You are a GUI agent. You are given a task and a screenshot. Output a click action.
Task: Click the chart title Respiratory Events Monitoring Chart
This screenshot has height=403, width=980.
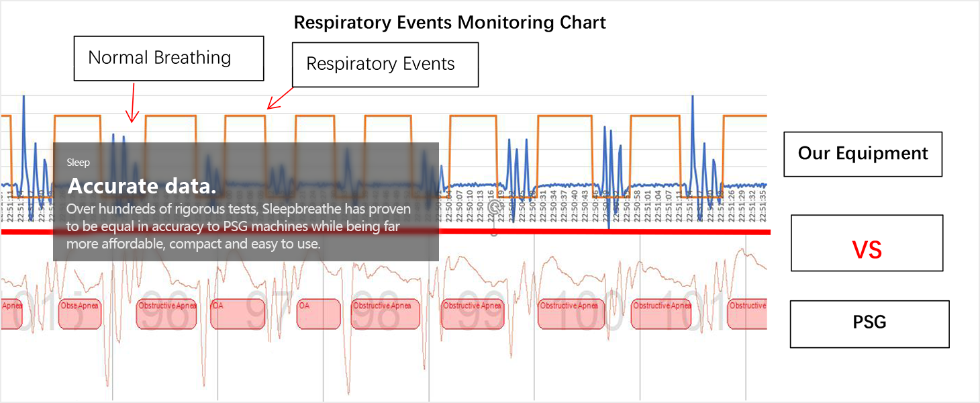450,23
